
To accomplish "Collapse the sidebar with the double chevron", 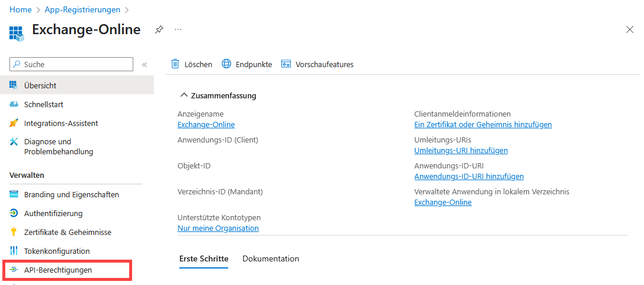I will point(144,64).
